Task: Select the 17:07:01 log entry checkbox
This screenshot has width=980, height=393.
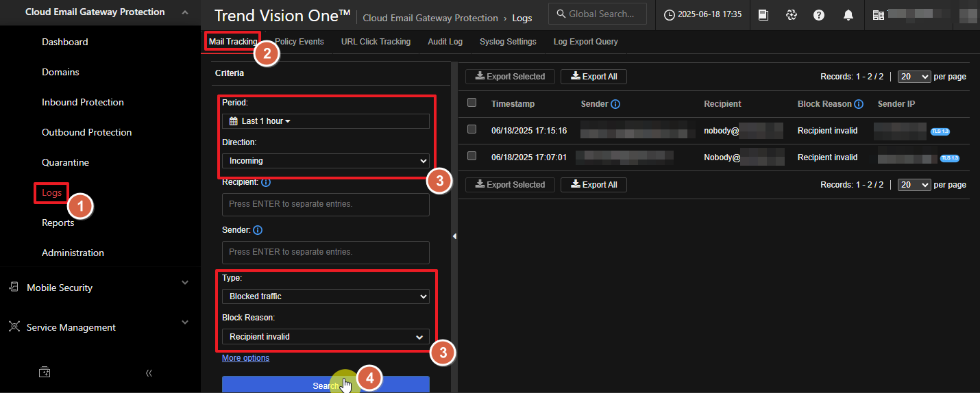Action: pos(471,156)
